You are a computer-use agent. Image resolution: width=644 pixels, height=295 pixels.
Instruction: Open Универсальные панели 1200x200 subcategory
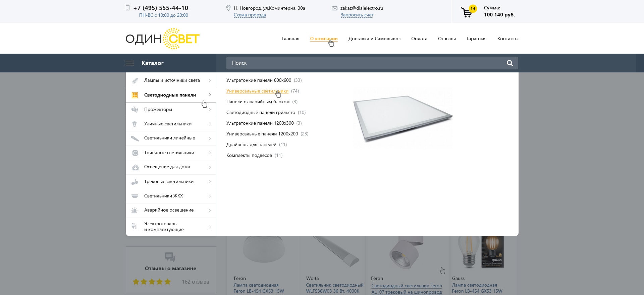click(x=262, y=134)
